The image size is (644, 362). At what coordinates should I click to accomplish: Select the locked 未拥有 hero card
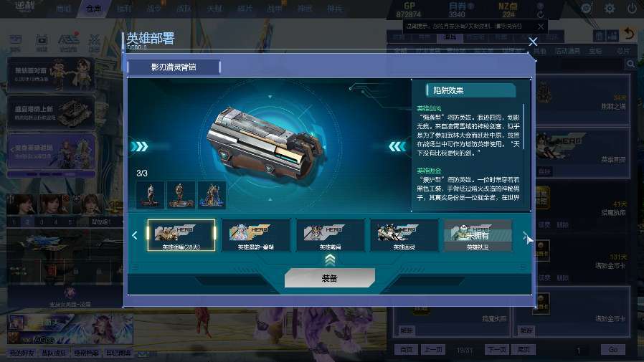(478, 235)
